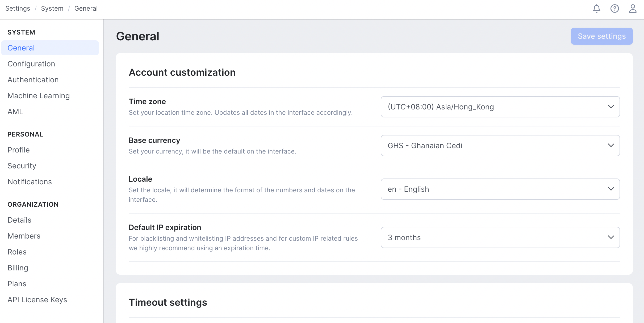Navigate to the Profile personal section
This screenshot has height=323, width=644.
pyautogui.click(x=18, y=150)
